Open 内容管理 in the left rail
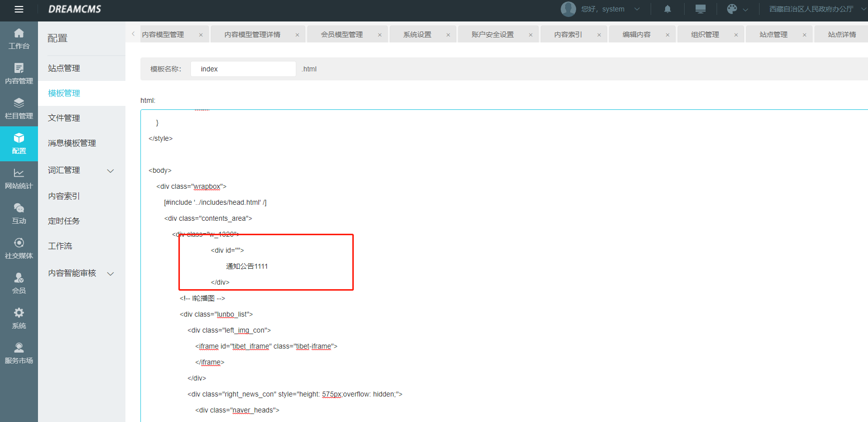Screen dimensions: 868x422 click(19, 74)
